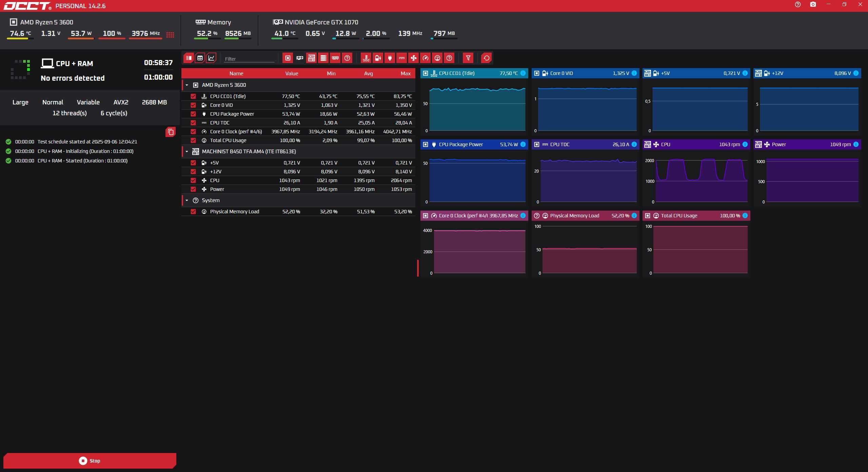Open the help icon in title bar
Image resolution: width=868 pixels, height=472 pixels.
tap(798, 4)
